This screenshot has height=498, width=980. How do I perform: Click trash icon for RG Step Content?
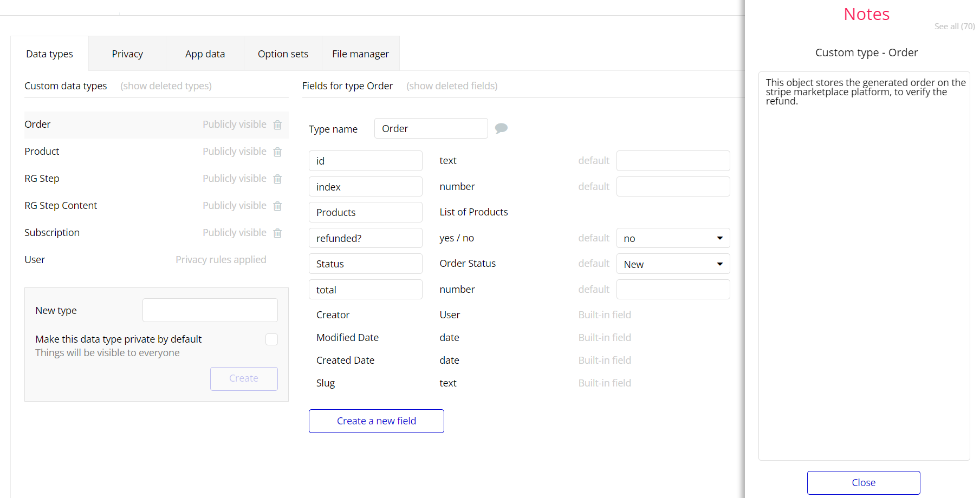click(277, 206)
